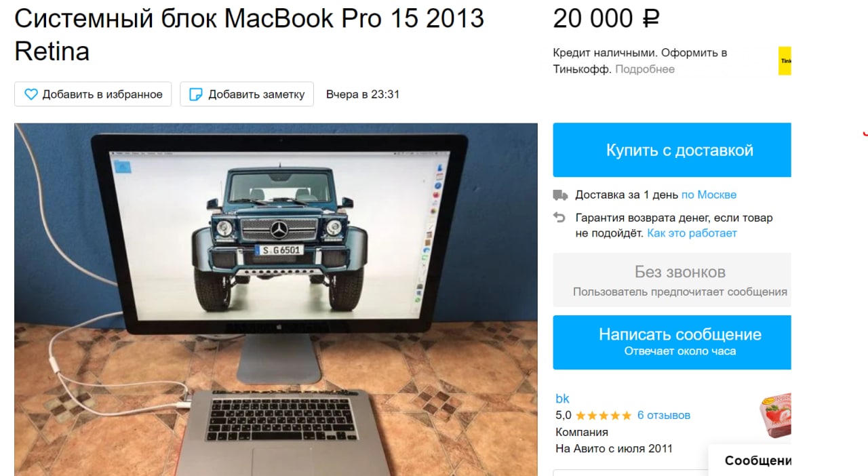Click the seller's strawberry avatar image
Image resolution: width=868 pixels, height=476 pixels.
click(x=774, y=419)
